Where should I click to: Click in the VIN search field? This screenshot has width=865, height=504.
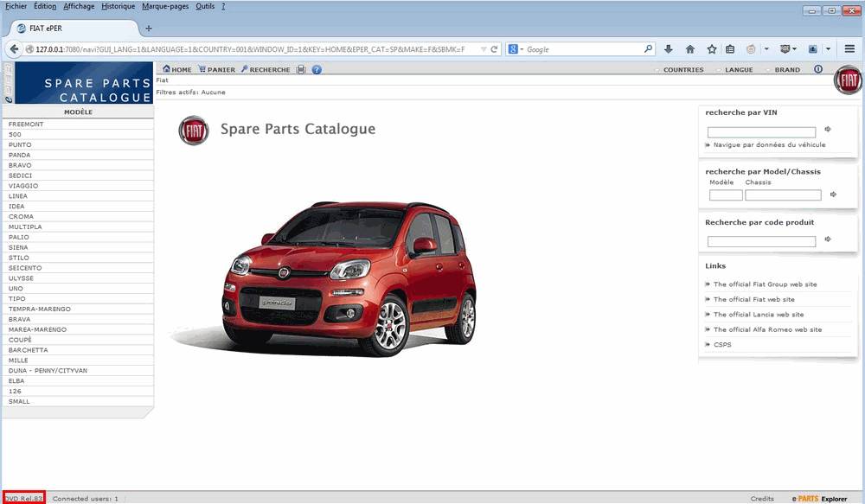click(x=761, y=132)
